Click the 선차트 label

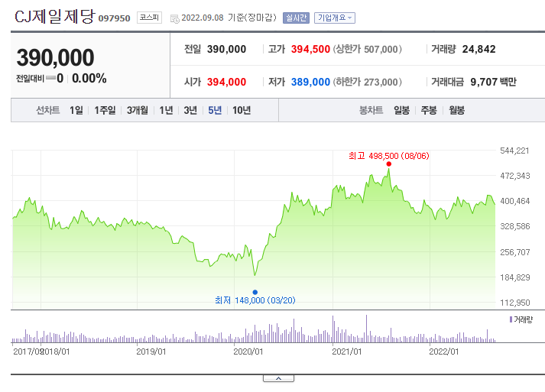[x=48, y=110]
